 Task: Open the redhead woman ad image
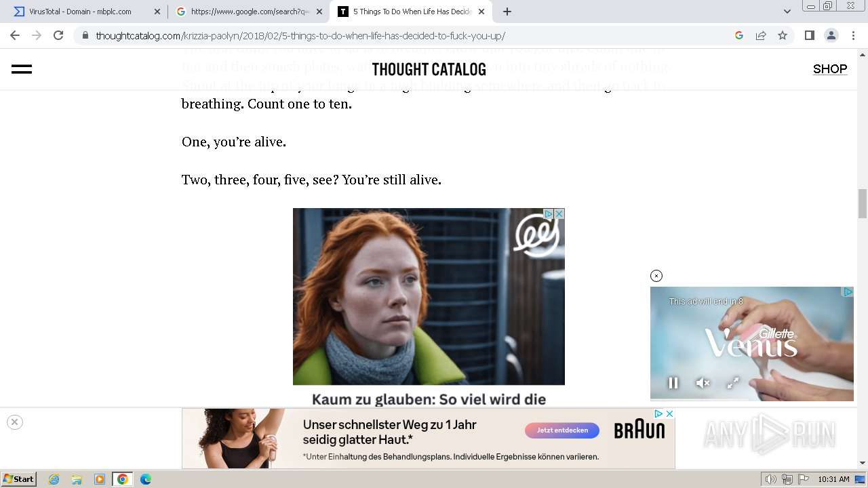(x=429, y=296)
